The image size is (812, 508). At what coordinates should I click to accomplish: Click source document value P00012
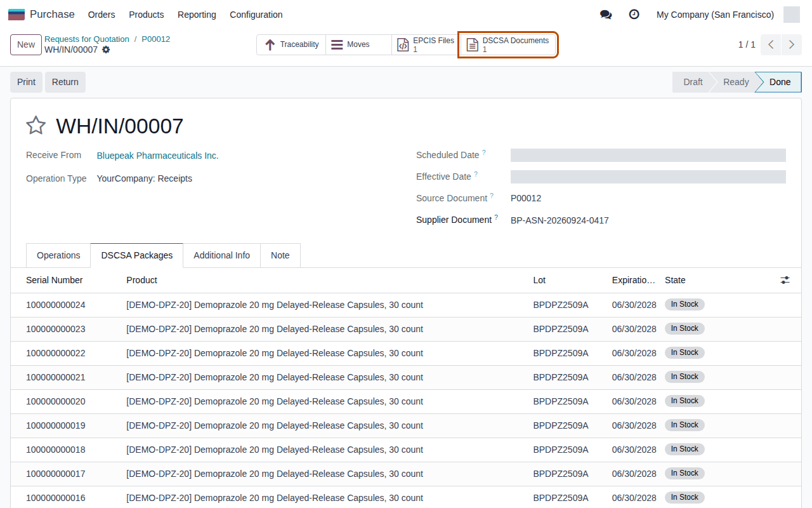tap(526, 198)
